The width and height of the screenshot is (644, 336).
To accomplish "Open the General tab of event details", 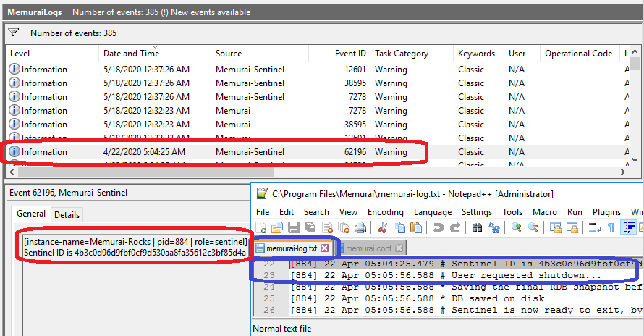I will pos(31,214).
